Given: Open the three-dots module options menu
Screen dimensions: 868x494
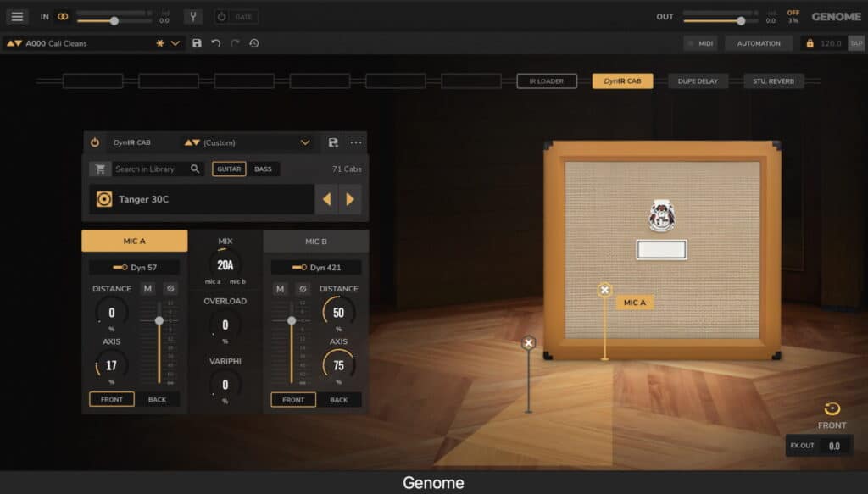Looking at the screenshot, I should click(x=356, y=142).
